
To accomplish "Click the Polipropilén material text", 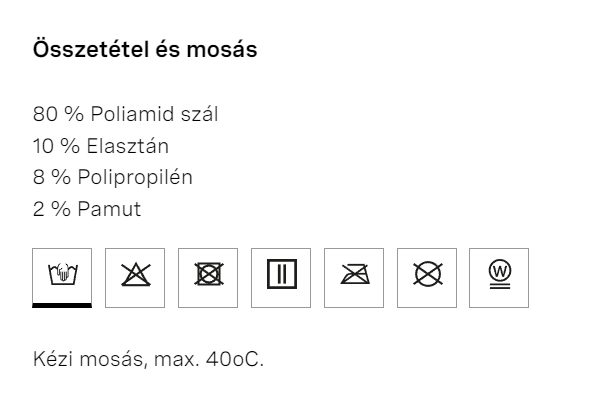I will coord(135,178).
